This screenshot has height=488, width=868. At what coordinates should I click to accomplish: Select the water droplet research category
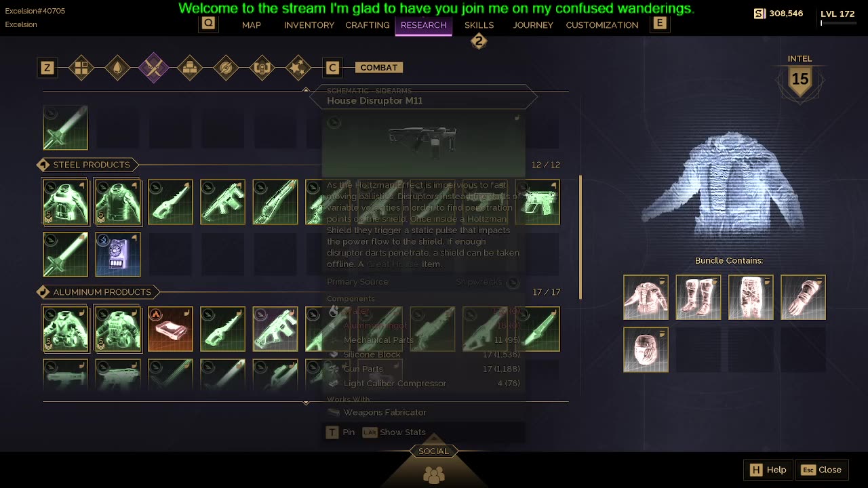(117, 68)
